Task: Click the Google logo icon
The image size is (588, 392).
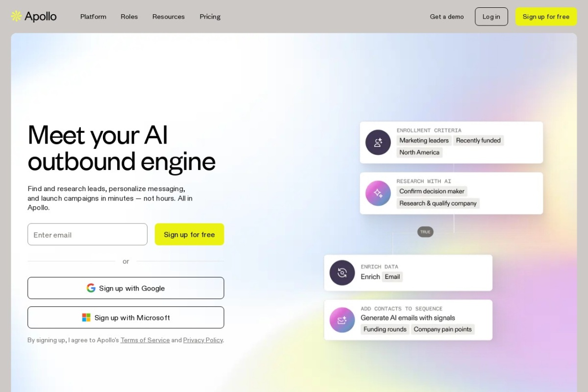Action: coord(91,288)
